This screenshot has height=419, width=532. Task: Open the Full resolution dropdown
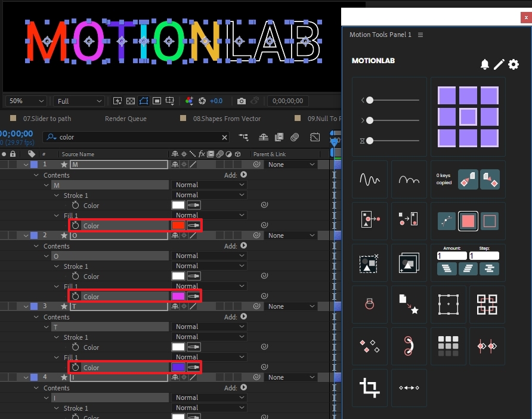tap(79, 101)
